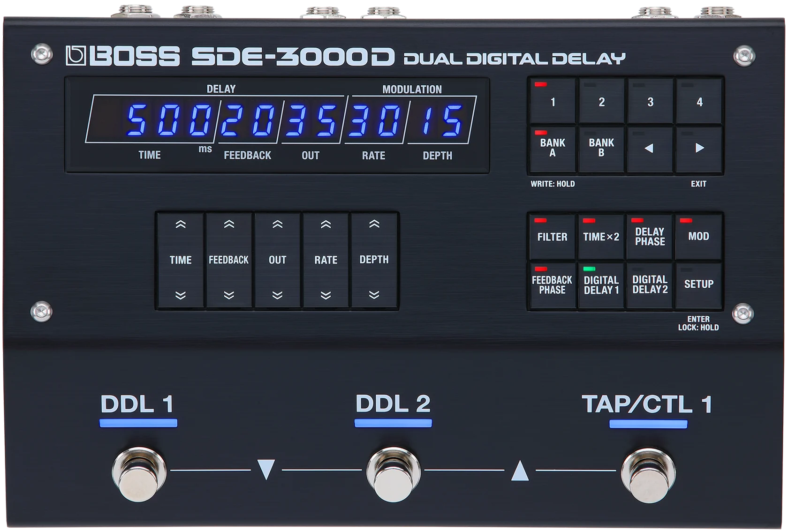
Task: Click the DDL 2 blue indicator bar
Action: 393,423
